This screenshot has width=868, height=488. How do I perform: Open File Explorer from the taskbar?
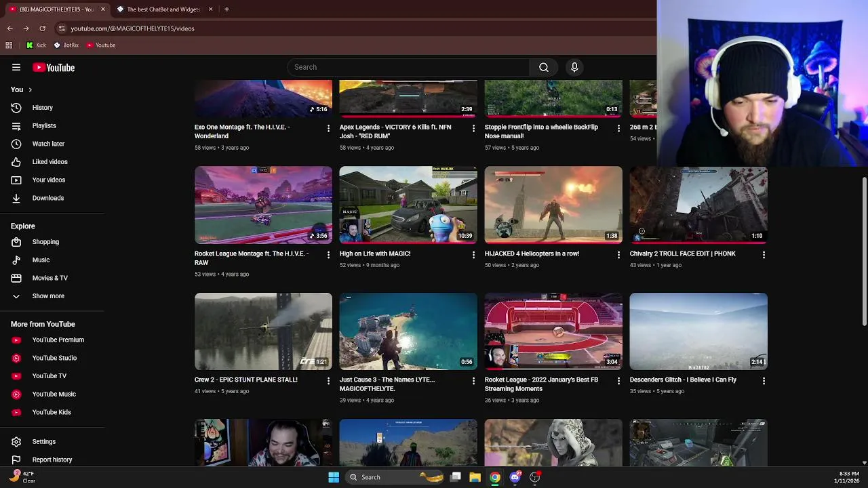tap(475, 477)
